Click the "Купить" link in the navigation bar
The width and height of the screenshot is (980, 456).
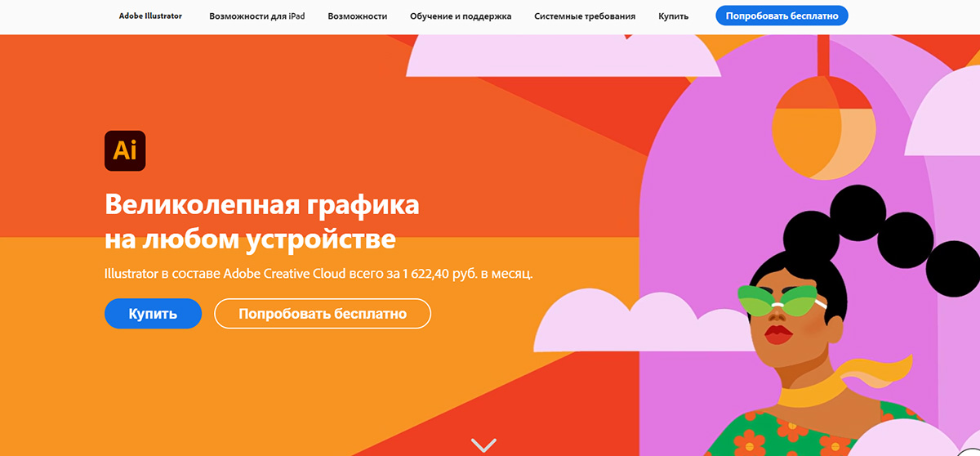click(x=673, y=16)
